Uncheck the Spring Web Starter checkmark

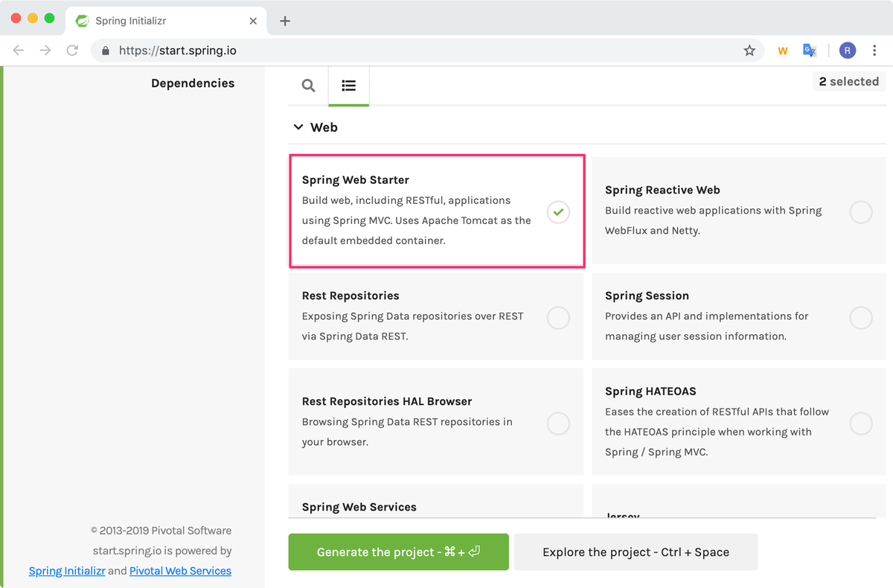(558, 212)
